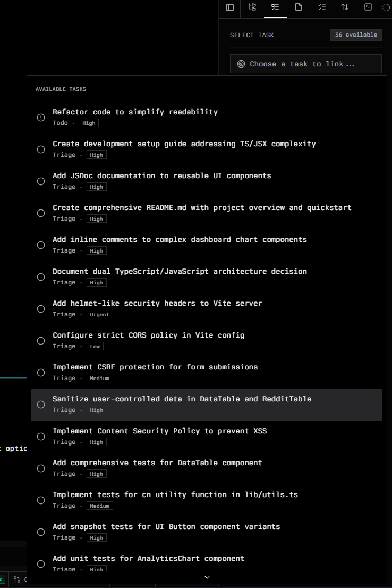Select radio for Configure strict CORS policy task

[41, 340]
